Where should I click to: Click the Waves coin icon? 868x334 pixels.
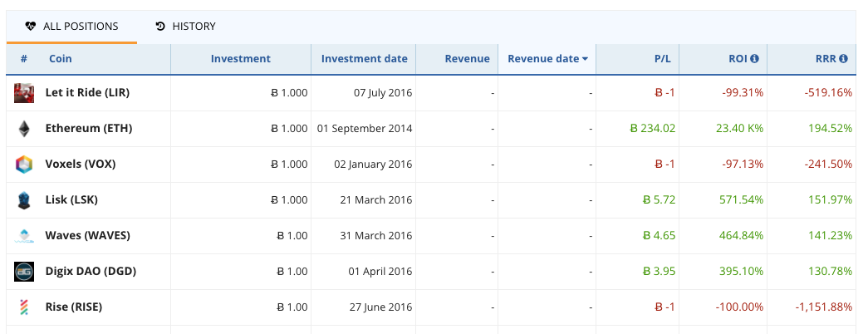(24, 236)
